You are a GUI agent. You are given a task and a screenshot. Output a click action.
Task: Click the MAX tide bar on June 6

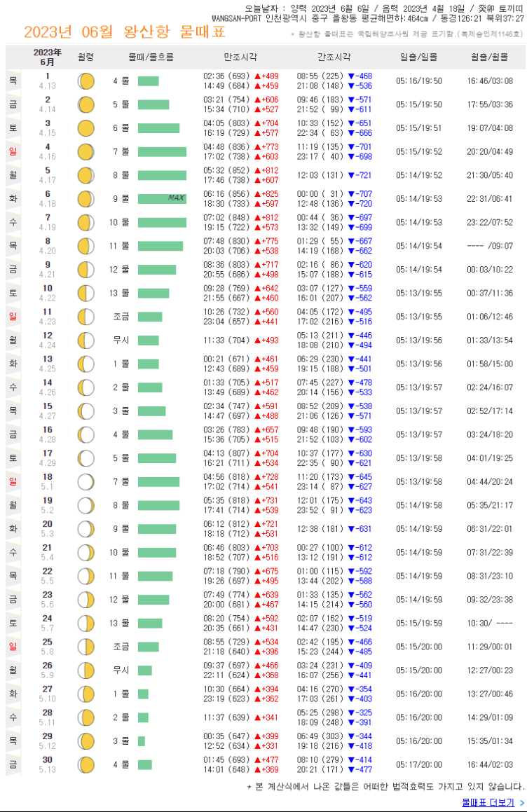pyautogui.click(x=162, y=199)
